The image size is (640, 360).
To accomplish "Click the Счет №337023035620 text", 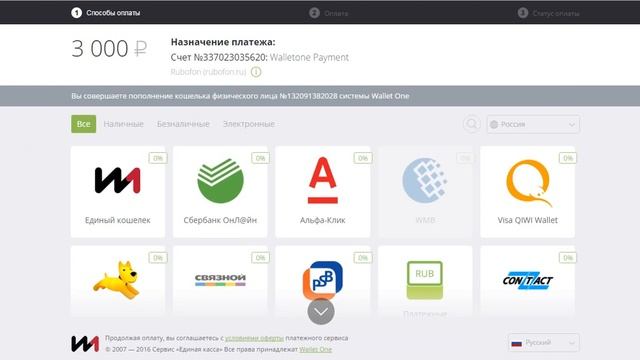I will (x=219, y=58).
